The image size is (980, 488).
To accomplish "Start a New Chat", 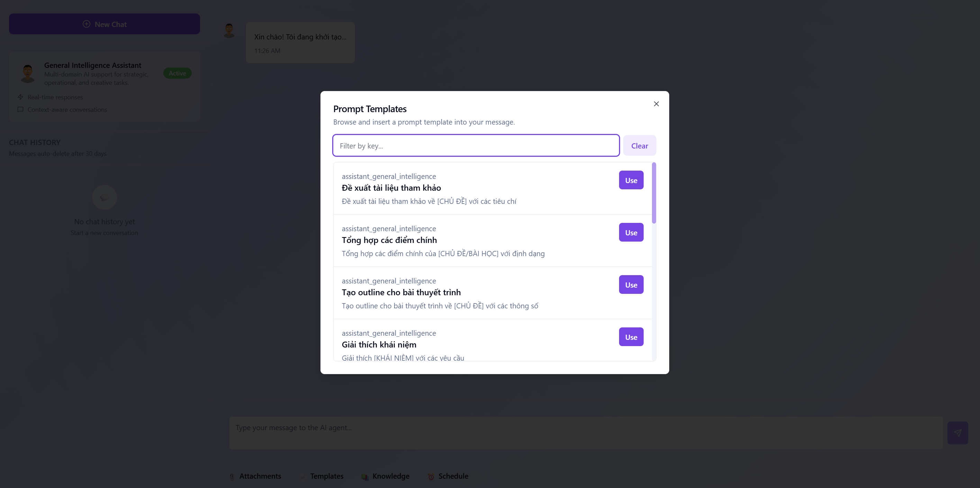I will coord(105,24).
